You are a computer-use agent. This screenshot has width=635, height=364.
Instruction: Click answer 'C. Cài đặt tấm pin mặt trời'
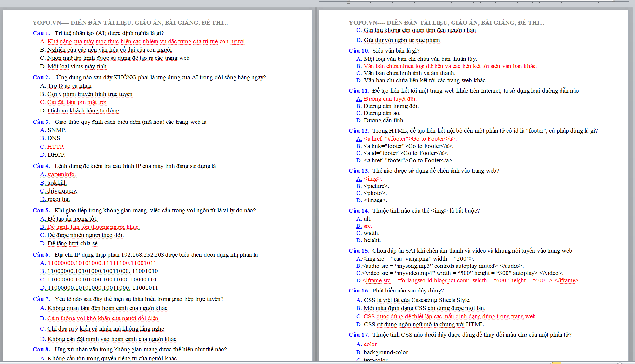pos(73,102)
